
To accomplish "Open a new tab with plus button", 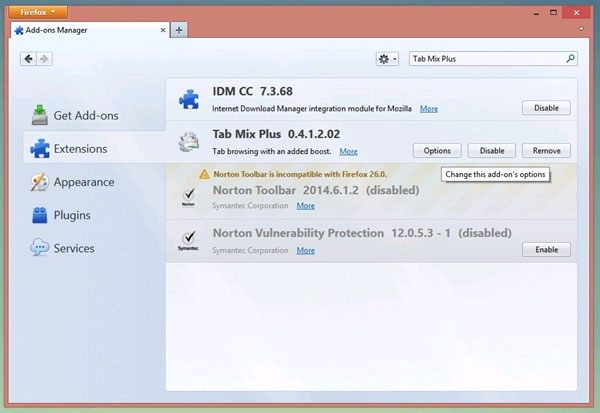I will pos(179,30).
